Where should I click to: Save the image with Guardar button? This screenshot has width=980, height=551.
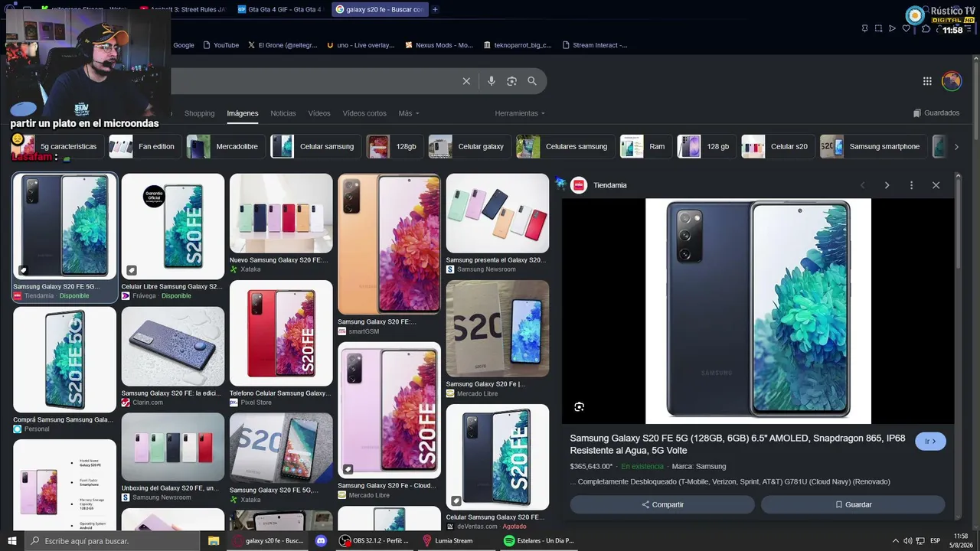click(x=853, y=505)
